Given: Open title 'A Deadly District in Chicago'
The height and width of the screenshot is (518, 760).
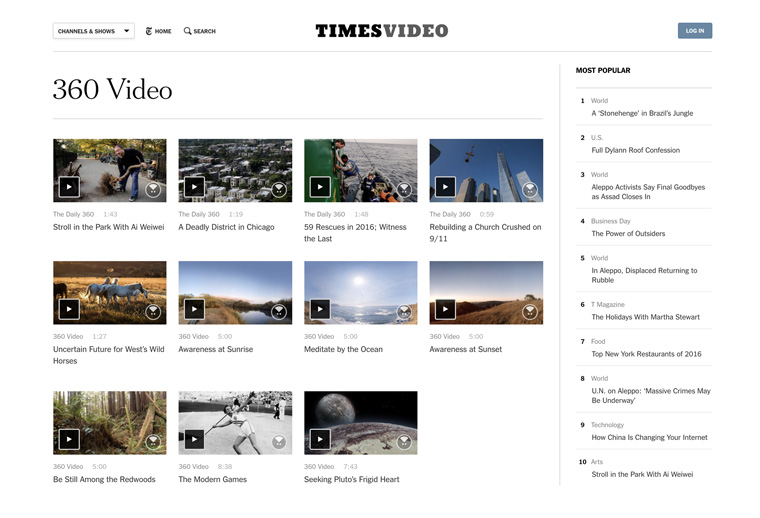Looking at the screenshot, I should (226, 227).
